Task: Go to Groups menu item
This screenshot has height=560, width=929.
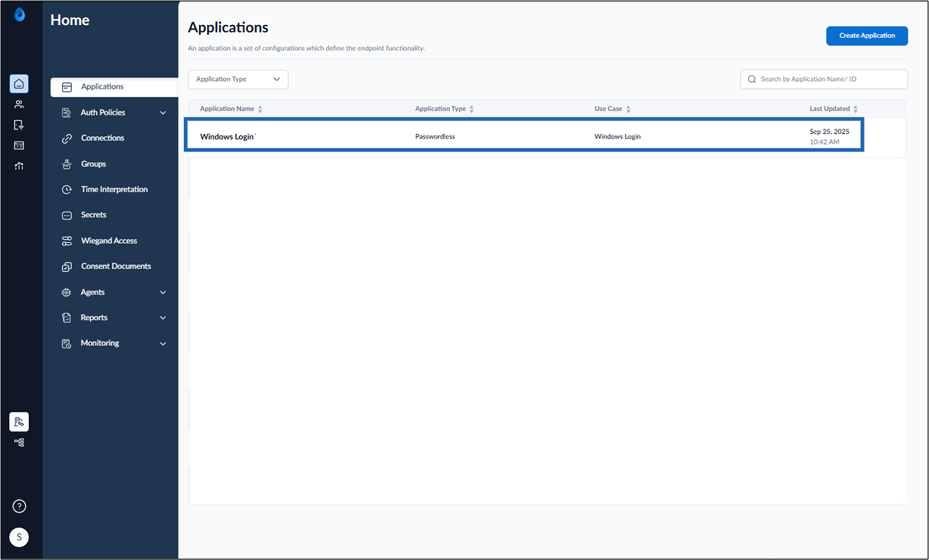Action: tap(94, 164)
